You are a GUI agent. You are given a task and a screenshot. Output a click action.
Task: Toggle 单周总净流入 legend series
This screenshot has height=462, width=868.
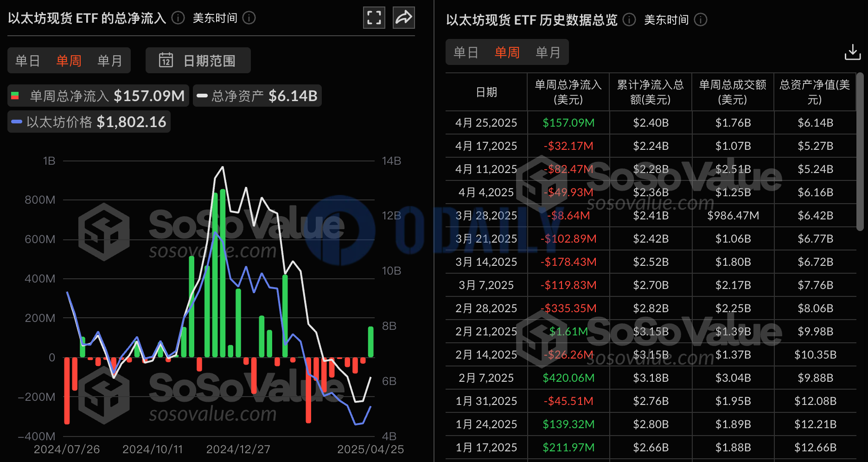pos(98,96)
